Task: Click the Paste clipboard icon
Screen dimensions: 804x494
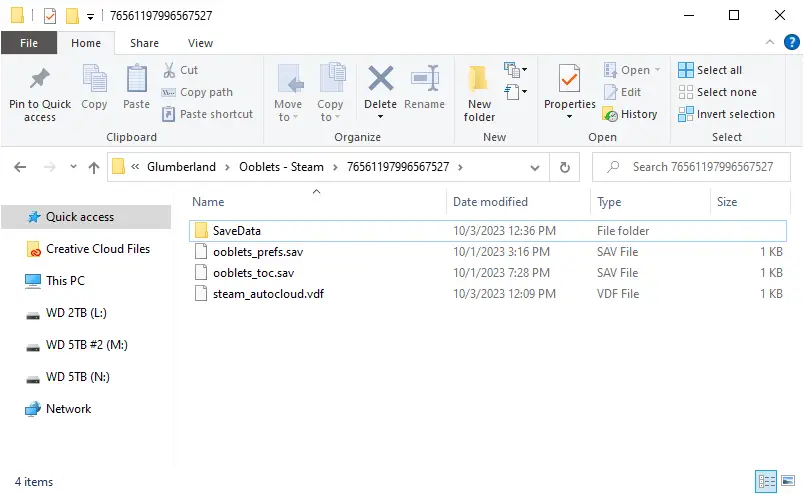Action: pyautogui.click(x=136, y=80)
